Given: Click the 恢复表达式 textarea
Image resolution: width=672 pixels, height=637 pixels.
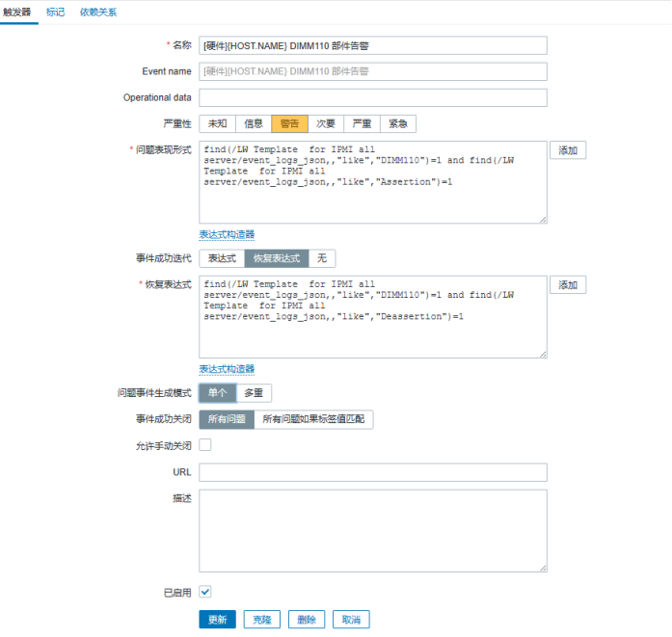Looking at the screenshot, I should [x=373, y=316].
